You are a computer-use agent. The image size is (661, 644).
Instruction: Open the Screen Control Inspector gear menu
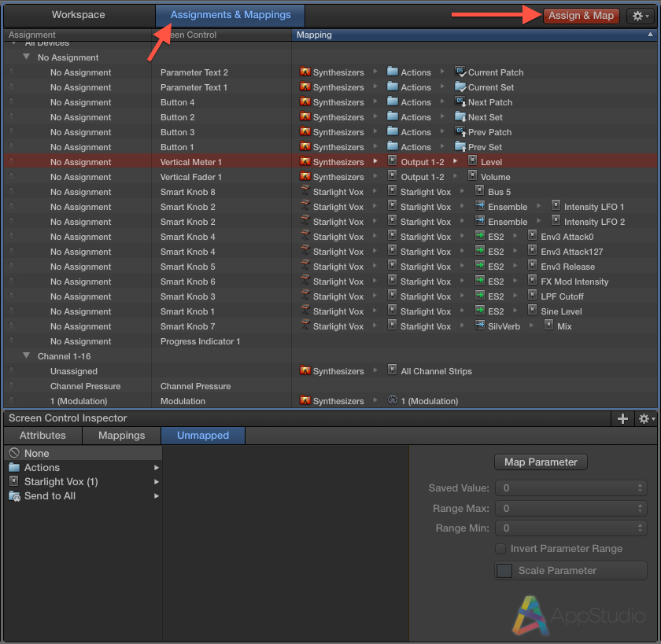click(x=645, y=418)
